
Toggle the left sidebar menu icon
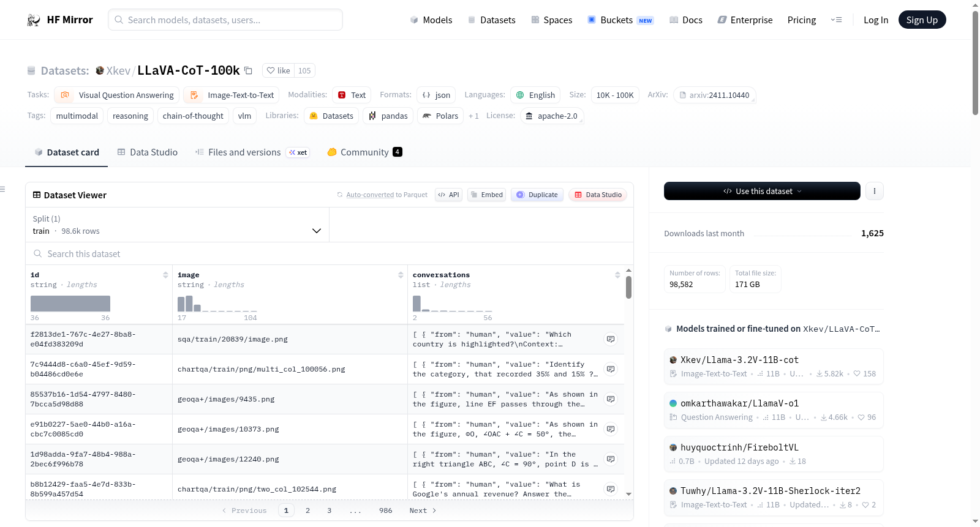[2, 189]
